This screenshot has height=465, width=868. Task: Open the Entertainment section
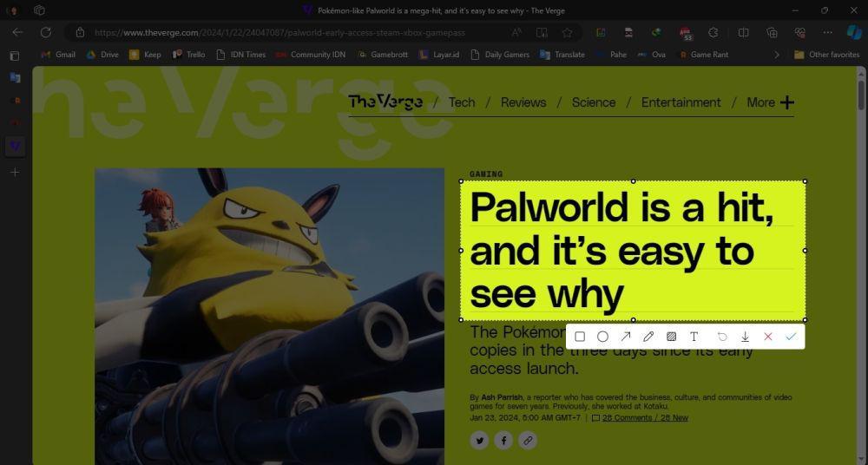click(681, 102)
